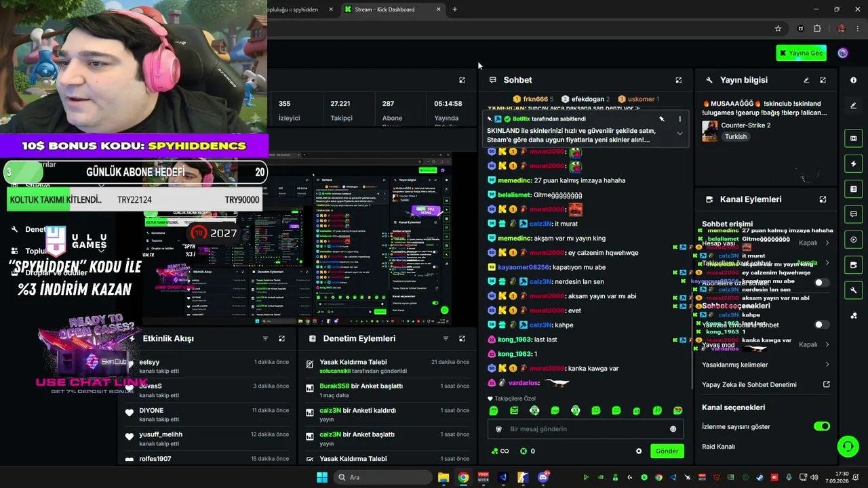Screen dimensions: 868x488
Task: Click the three-dots icon at sidebar bottom
Action: point(853,316)
